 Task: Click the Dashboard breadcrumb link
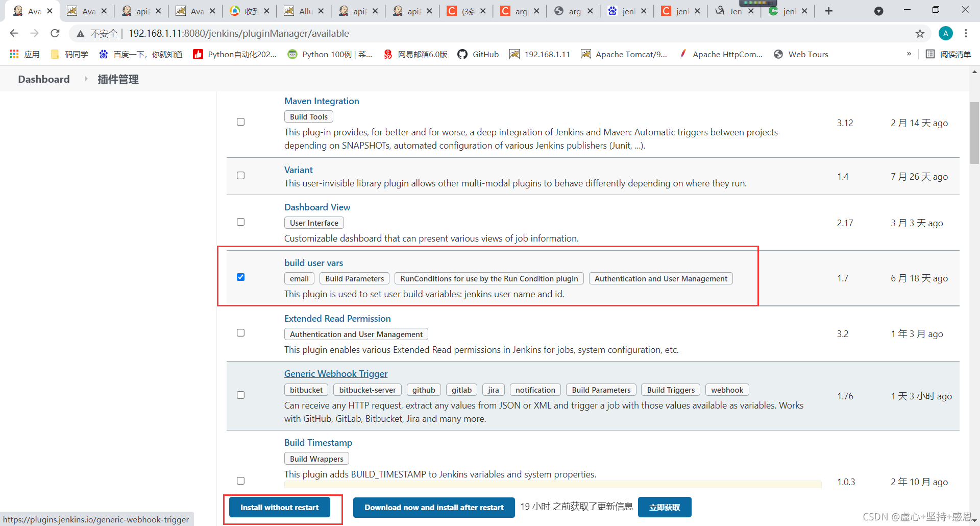pos(44,79)
